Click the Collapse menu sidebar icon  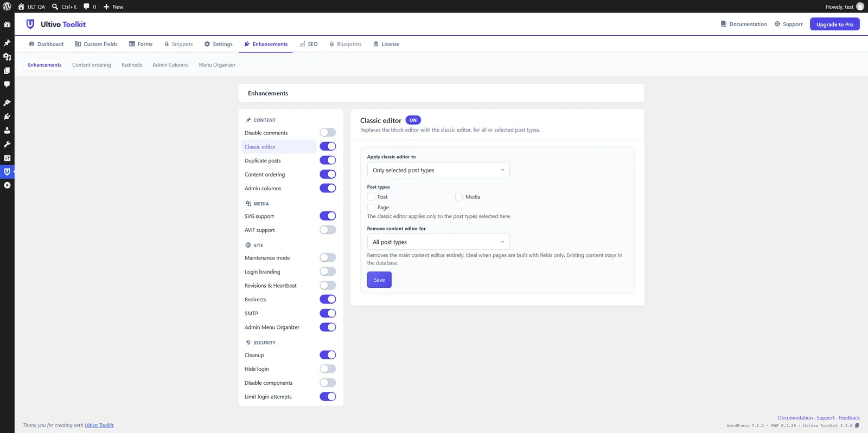tap(7, 185)
